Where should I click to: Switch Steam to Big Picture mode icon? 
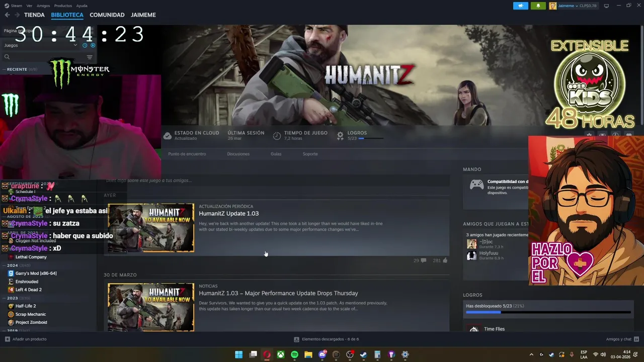tap(606, 6)
